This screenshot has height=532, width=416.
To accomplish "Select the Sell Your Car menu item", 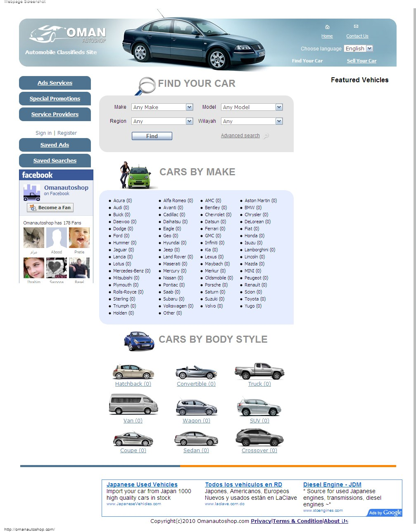I will pyautogui.click(x=361, y=60).
